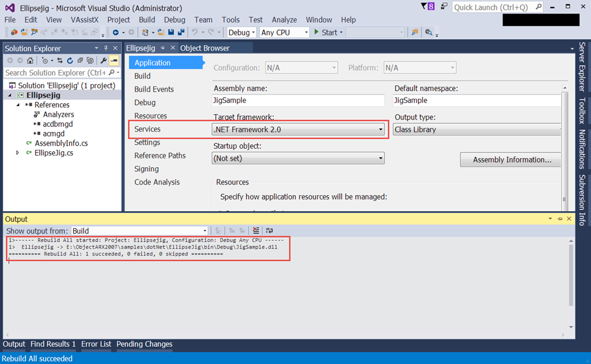
Task: Click Collapse All in Solution Explorer
Action: (x=80, y=60)
